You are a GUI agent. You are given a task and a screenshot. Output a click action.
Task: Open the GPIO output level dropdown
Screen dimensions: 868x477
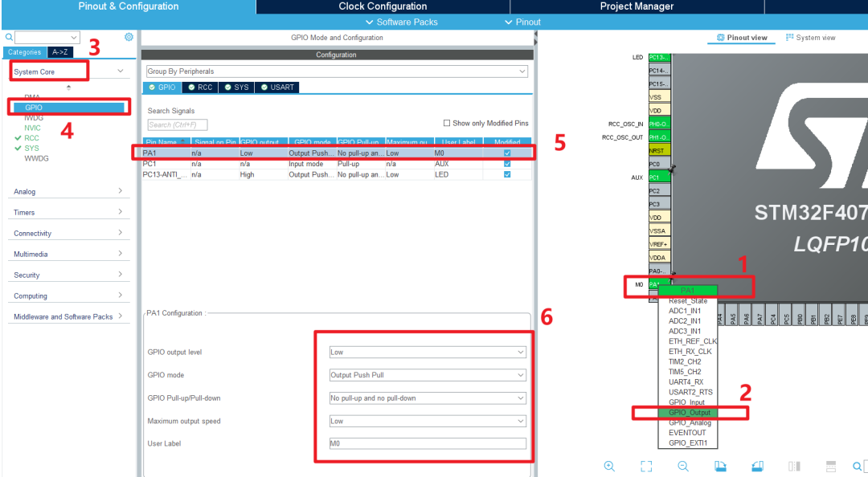pyautogui.click(x=428, y=352)
